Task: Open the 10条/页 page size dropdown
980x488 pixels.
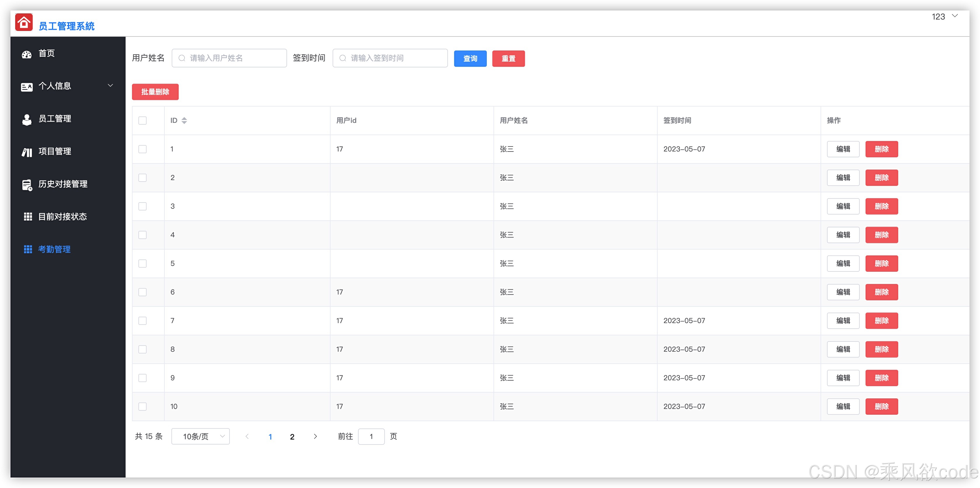Action: tap(201, 436)
